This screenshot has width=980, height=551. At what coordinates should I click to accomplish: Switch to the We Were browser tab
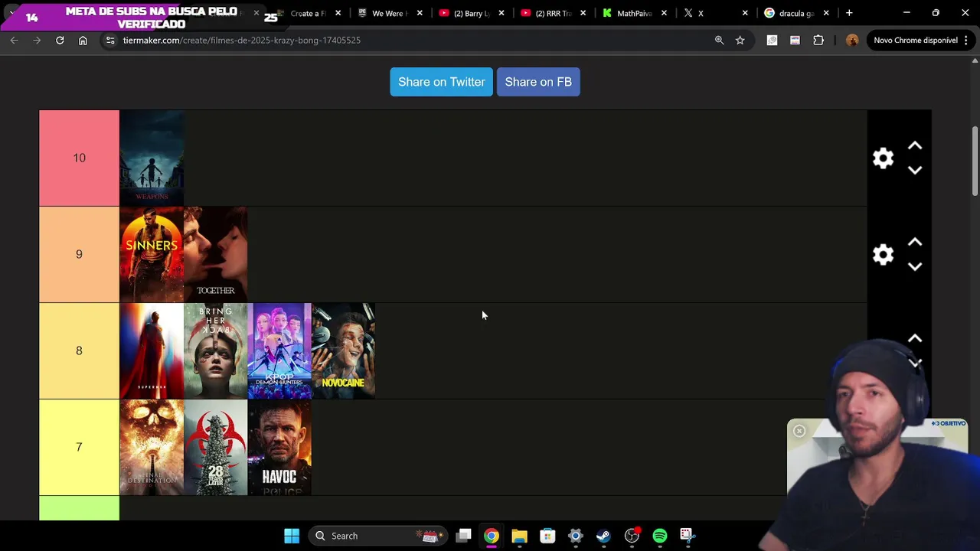388,13
